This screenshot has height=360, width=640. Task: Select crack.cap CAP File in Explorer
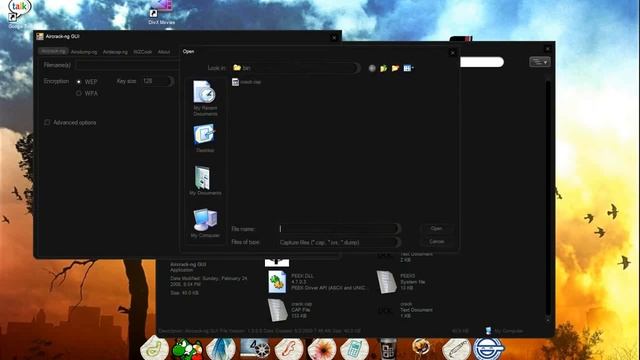pyautogui.click(x=291, y=310)
